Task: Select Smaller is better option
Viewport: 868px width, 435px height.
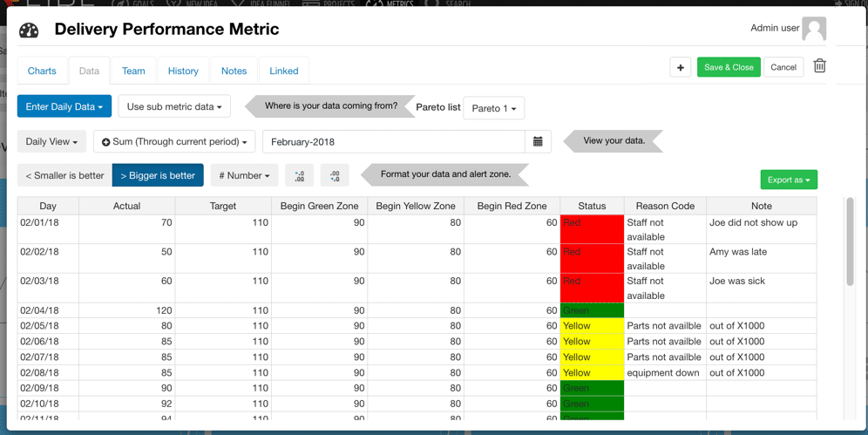Action: (x=64, y=175)
